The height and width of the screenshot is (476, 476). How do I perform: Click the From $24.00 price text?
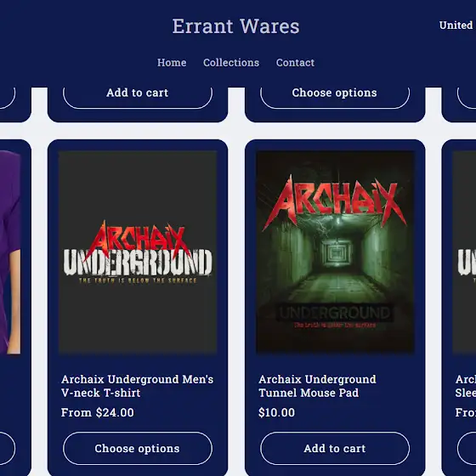[x=98, y=412]
